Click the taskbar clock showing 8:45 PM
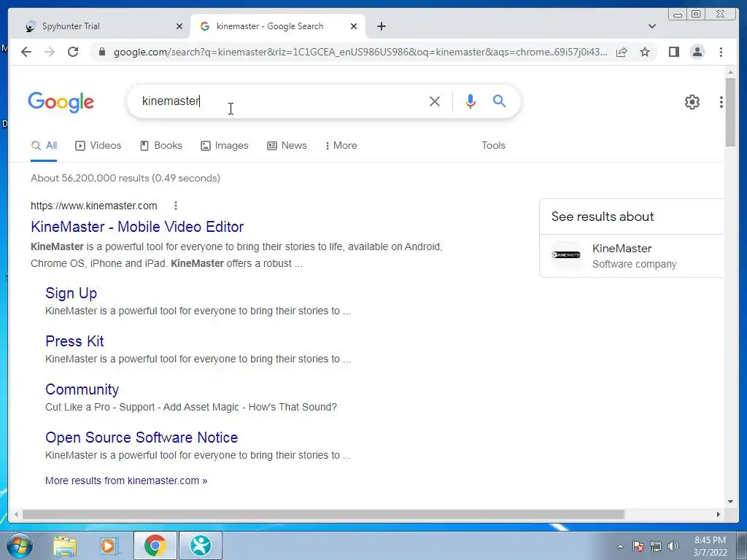Viewport: 747px width, 560px height. 710,546
